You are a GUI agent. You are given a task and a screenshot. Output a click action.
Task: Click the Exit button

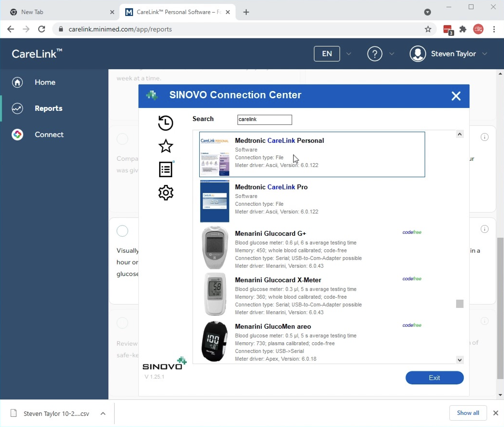click(434, 378)
